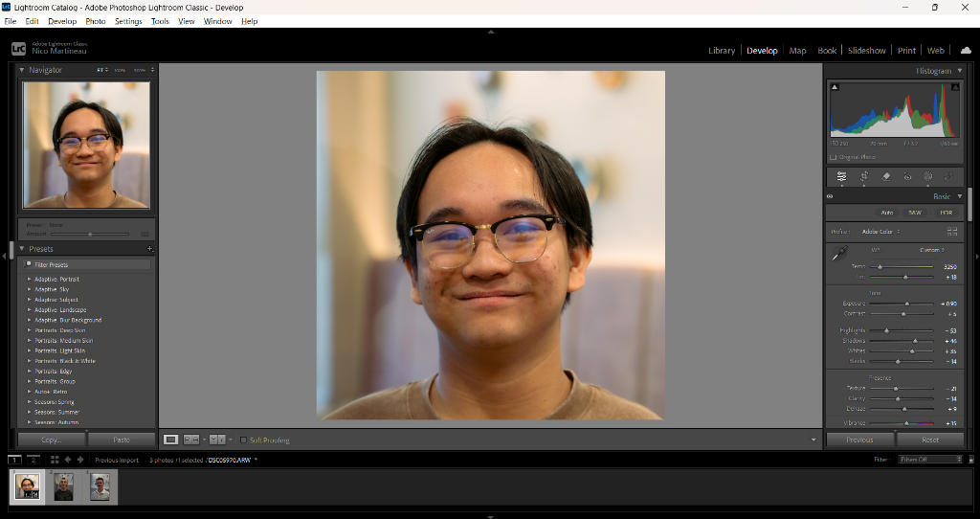Go forward with filmstrip right arrow
The height and width of the screenshot is (519, 980).
tap(80, 460)
